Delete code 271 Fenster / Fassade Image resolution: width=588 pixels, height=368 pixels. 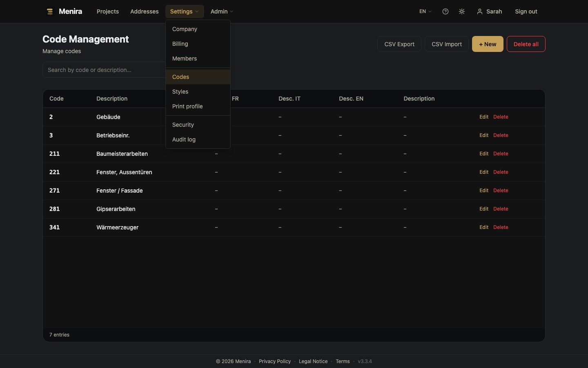click(x=501, y=191)
